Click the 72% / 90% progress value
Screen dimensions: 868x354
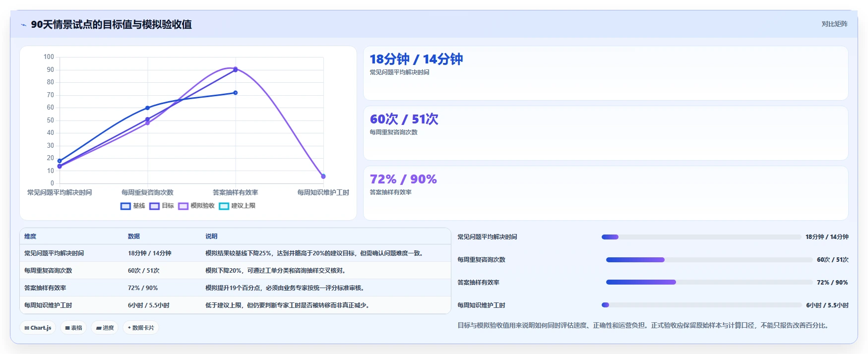832,283
